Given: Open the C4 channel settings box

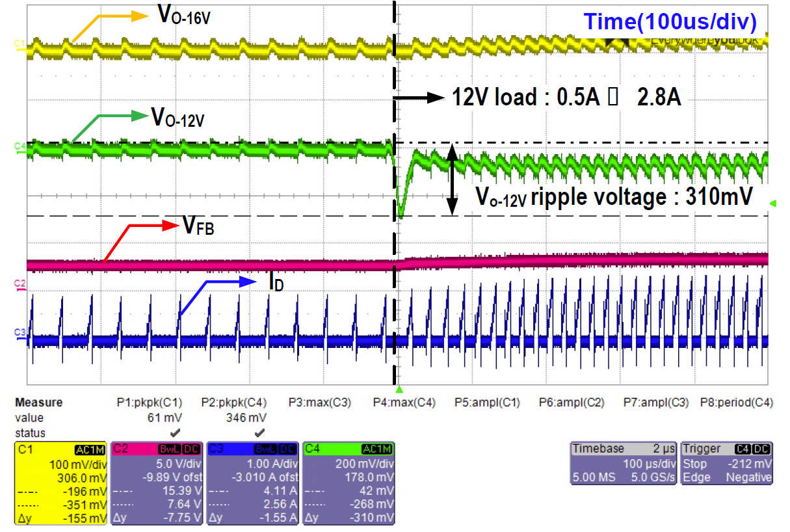Looking at the screenshot, I should (349, 483).
